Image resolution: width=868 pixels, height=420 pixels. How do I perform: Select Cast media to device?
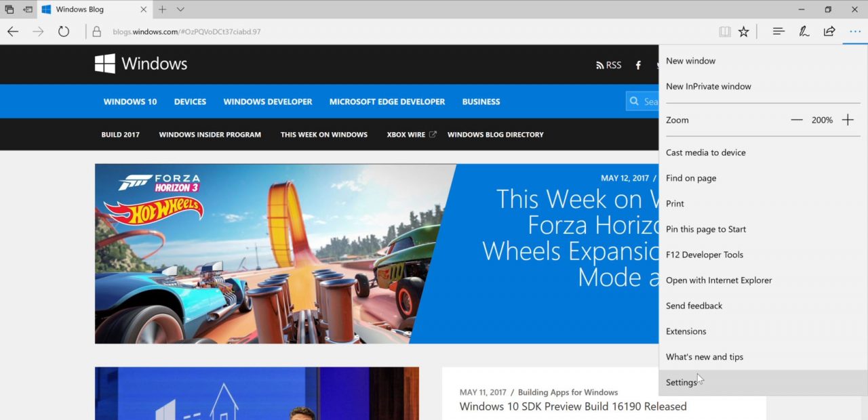(763, 152)
